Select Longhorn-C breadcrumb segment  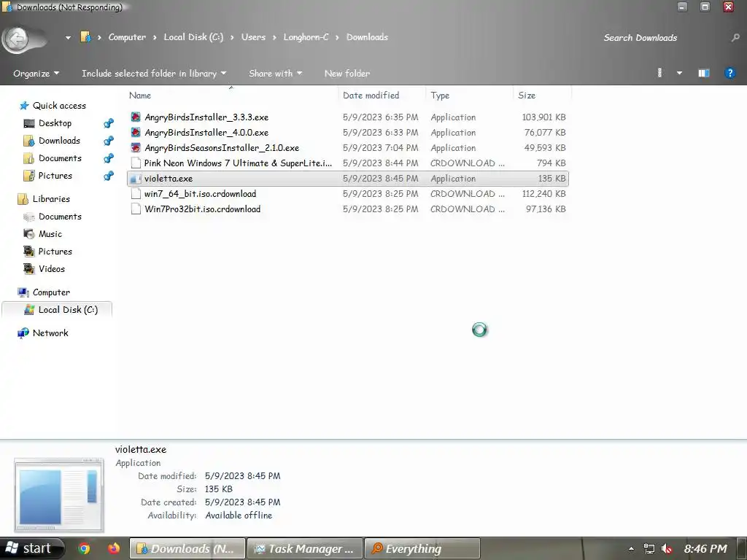(306, 37)
